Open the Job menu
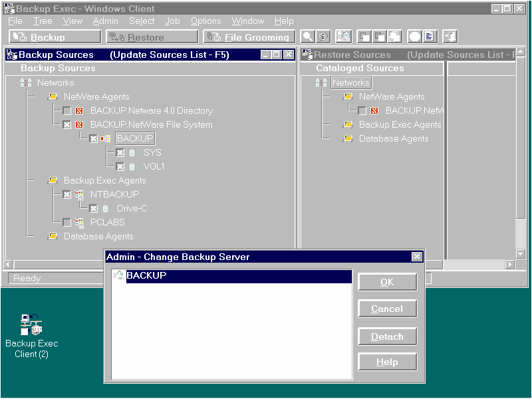The image size is (532, 399). click(x=172, y=21)
